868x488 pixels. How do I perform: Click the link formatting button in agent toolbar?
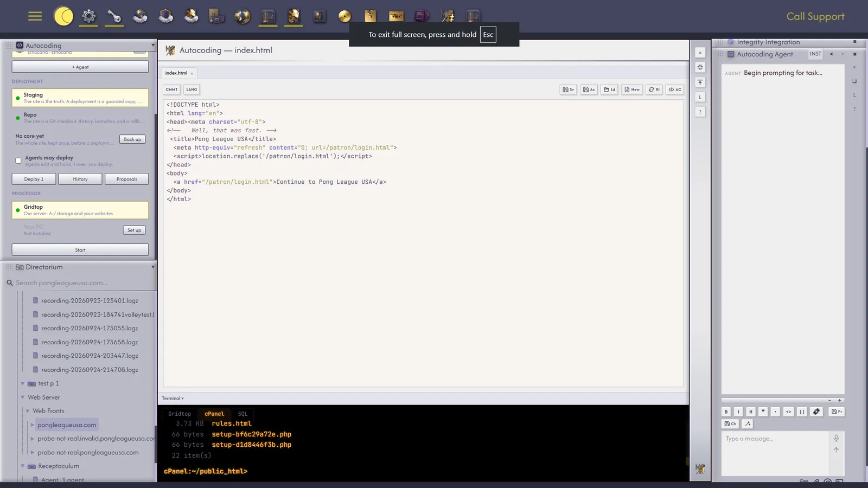tap(816, 412)
